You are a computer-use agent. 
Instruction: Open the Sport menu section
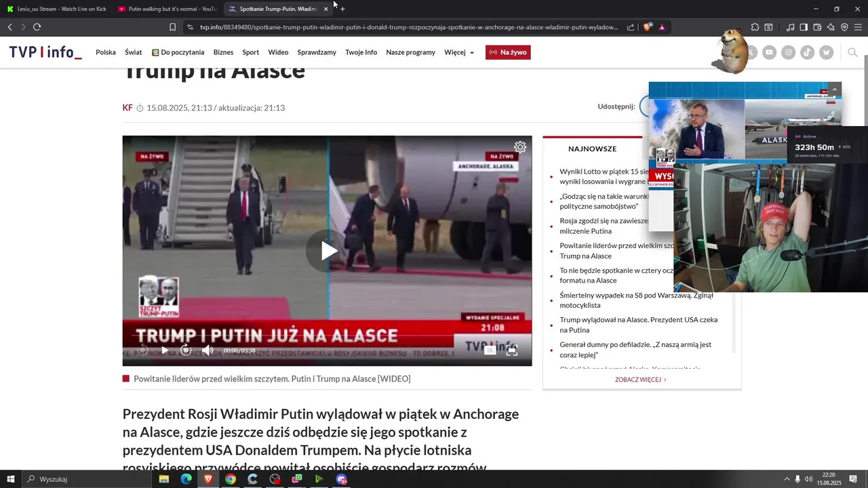251,52
